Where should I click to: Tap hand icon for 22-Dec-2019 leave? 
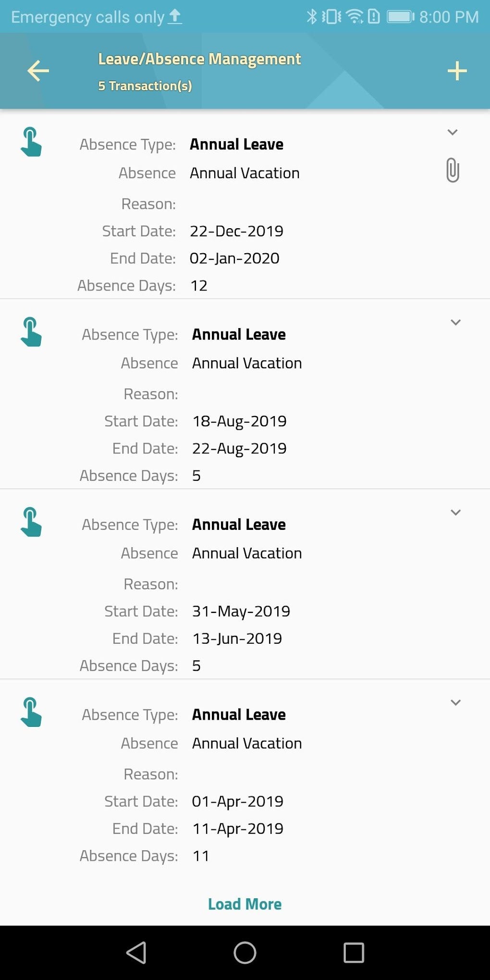pyautogui.click(x=31, y=142)
